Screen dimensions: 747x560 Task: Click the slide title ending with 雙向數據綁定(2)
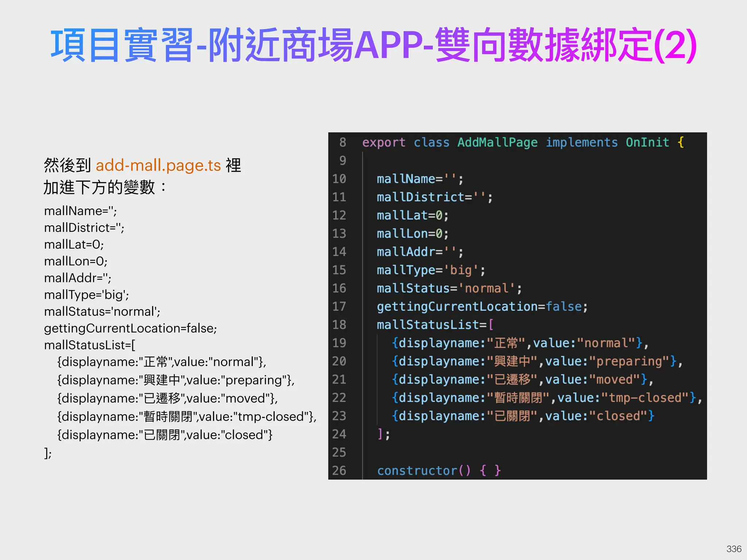[373, 46]
